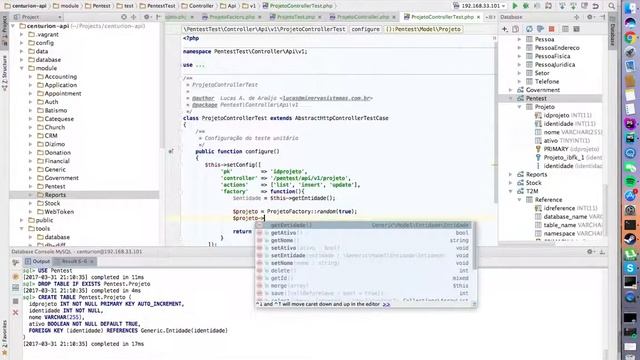Select the ProjetoControllerTest.php editor tab
640x360 pixels.
coord(442,17)
